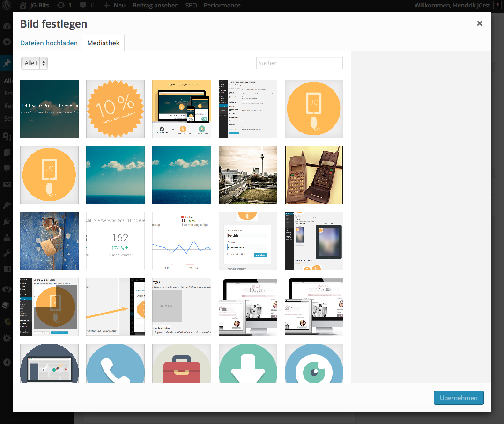This screenshot has width=504, height=424.
Task: Open the Alle media filter dropdown
Action: coord(34,63)
